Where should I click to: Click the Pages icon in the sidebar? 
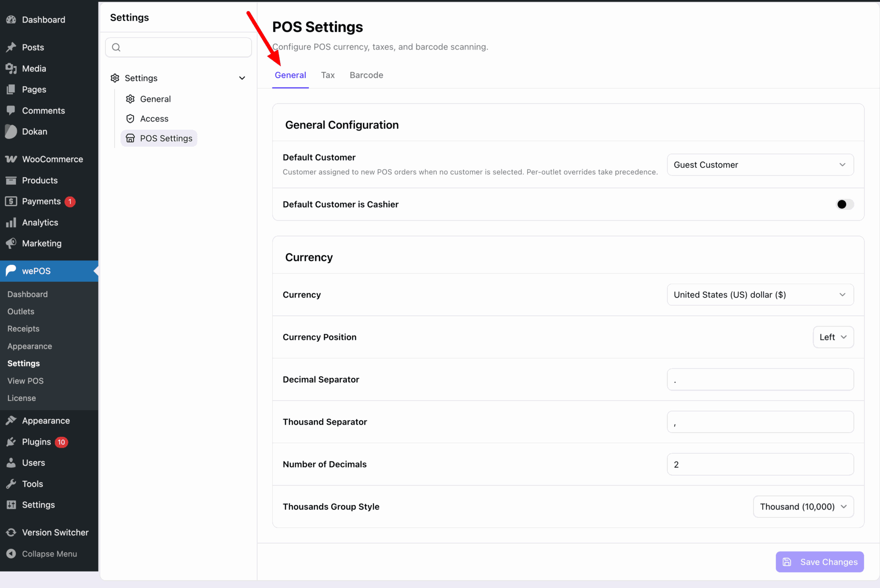tap(11, 89)
